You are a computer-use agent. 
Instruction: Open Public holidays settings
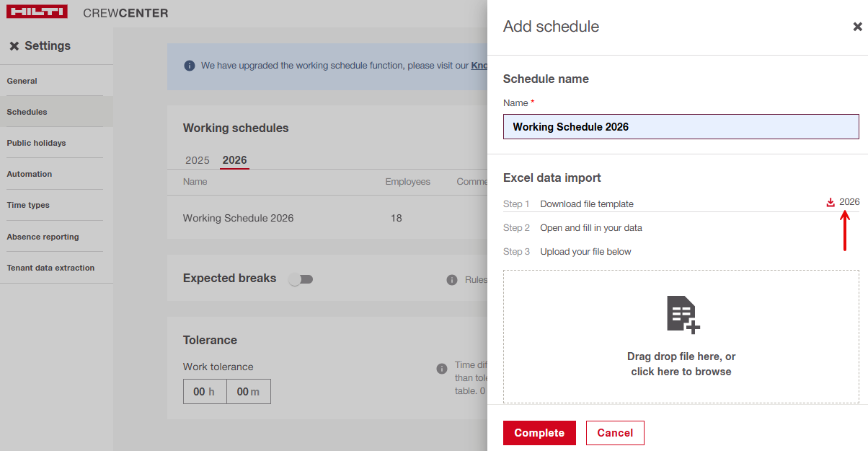click(36, 143)
